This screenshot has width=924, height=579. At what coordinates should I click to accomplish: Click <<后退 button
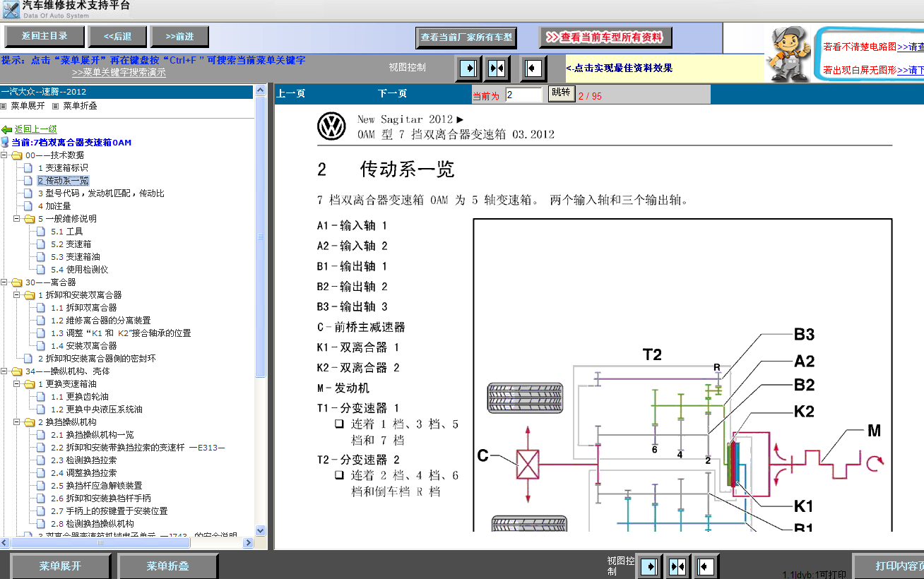pos(118,36)
